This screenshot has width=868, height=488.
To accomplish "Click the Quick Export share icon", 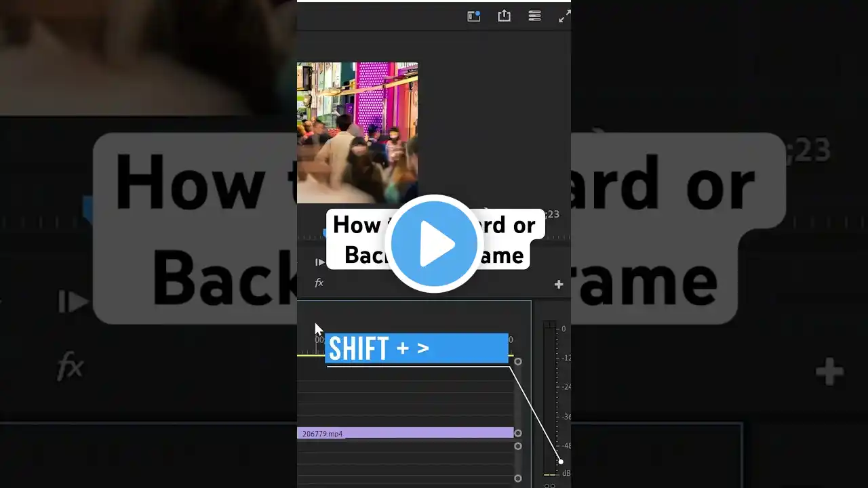I will point(504,16).
